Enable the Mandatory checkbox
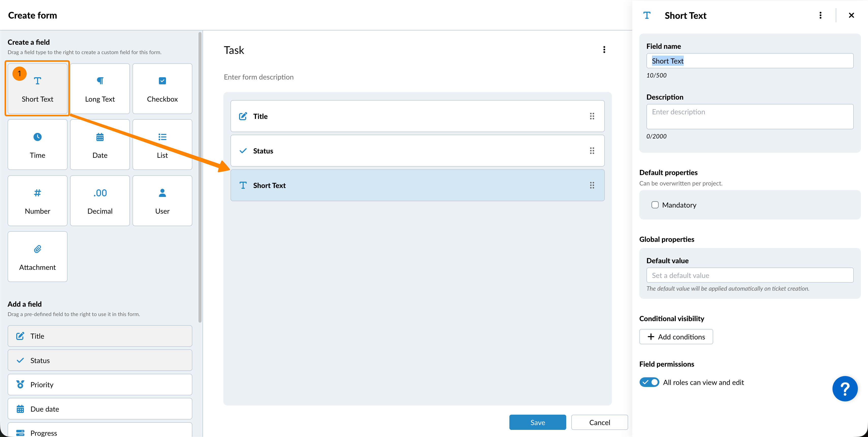The width and height of the screenshot is (868, 437). tap(655, 205)
